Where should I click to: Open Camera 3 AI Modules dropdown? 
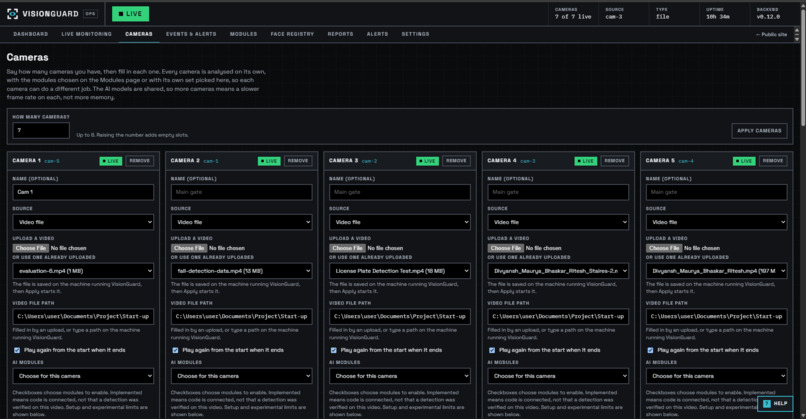(x=399, y=376)
